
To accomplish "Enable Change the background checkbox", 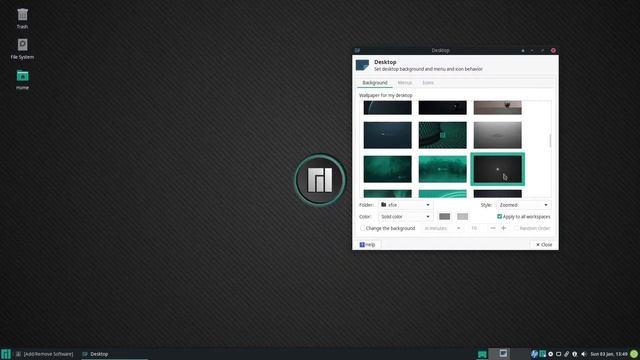I will click(x=362, y=228).
